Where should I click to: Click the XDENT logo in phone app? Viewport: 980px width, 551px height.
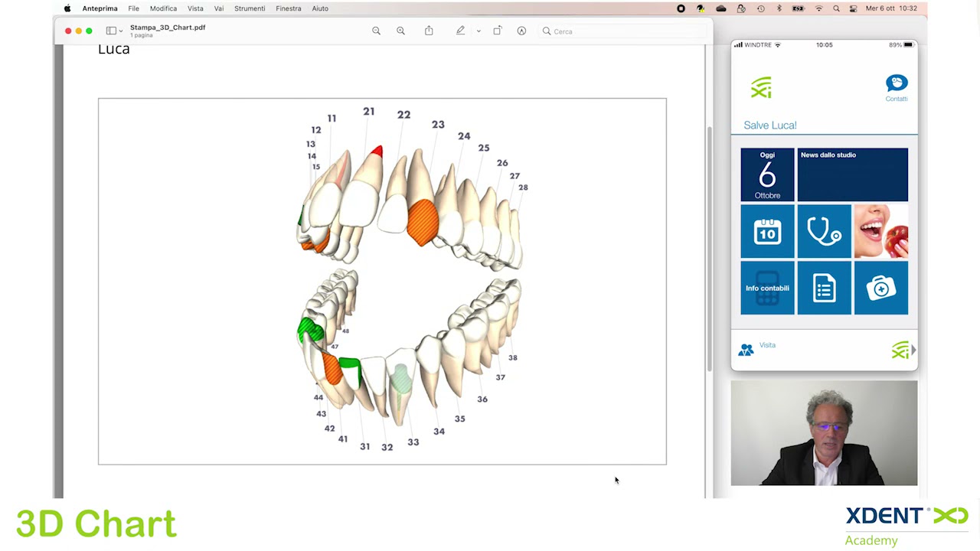761,87
